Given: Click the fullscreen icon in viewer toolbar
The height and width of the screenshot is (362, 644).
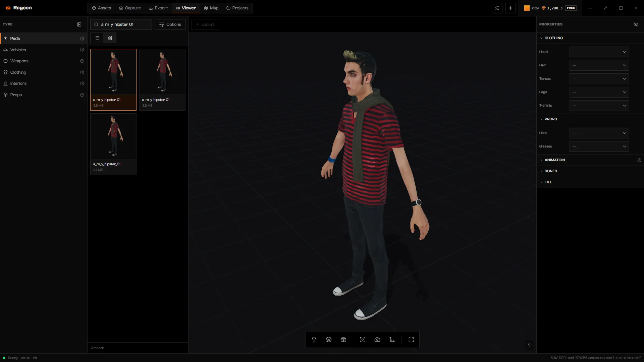Looking at the screenshot, I should 411,340.
